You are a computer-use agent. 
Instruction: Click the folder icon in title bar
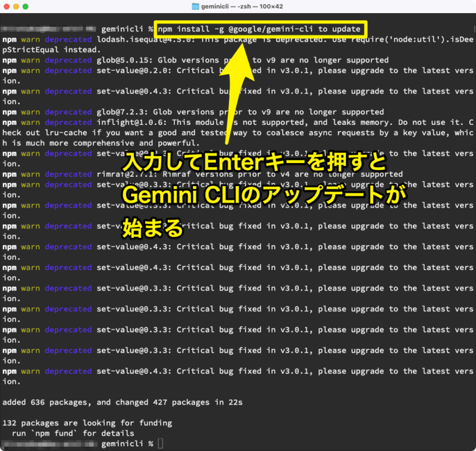196,7
